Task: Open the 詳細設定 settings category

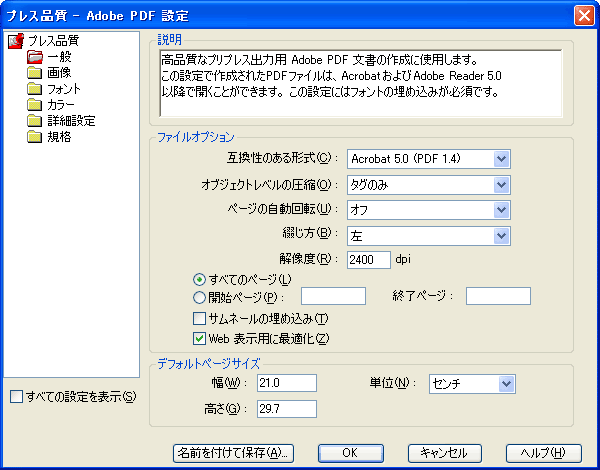Action: pos(71,121)
